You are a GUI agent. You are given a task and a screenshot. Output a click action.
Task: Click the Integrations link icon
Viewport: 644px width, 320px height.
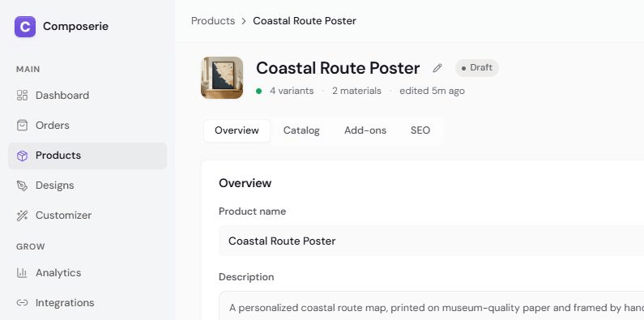tap(22, 303)
